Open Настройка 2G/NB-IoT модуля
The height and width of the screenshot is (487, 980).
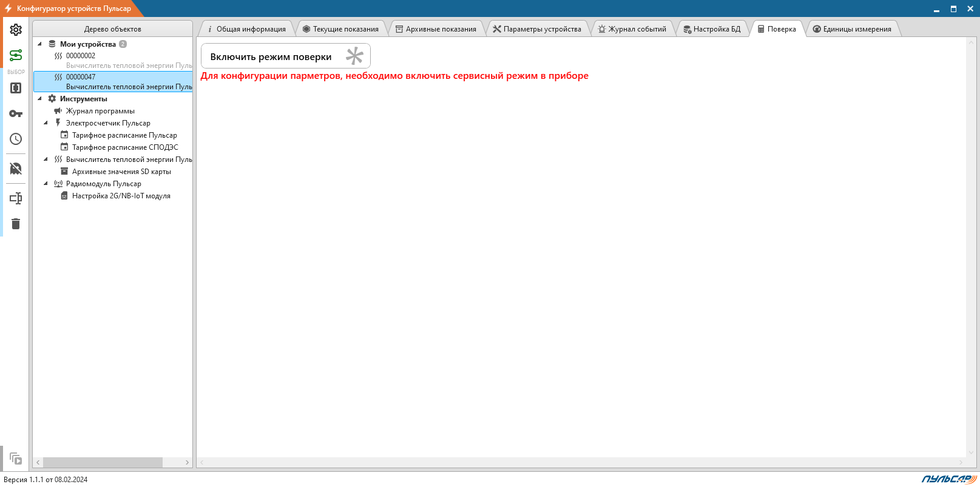pos(121,196)
